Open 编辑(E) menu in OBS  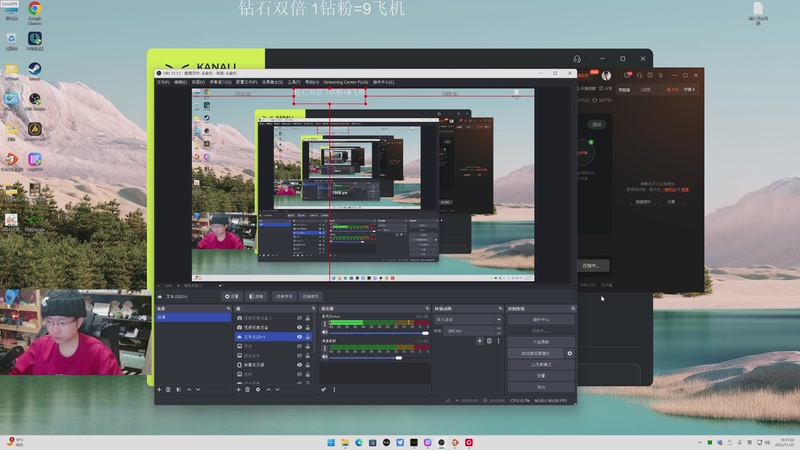pyautogui.click(x=180, y=82)
